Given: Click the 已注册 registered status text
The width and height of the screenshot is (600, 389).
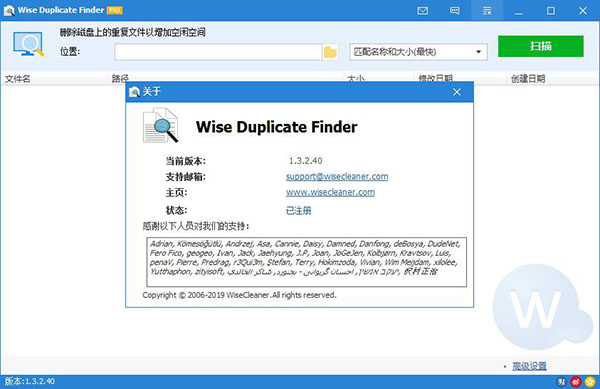Looking at the screenshot, I should coord(298,210).
